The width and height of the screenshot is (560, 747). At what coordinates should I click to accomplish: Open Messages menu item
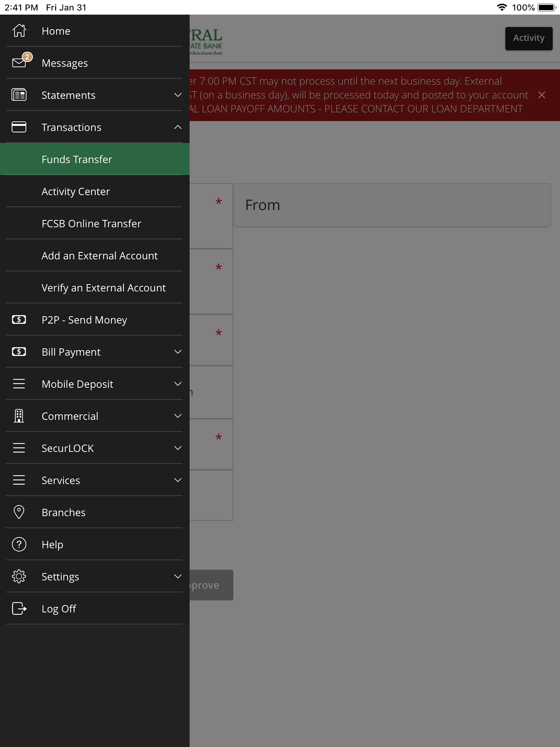(95, 63)
